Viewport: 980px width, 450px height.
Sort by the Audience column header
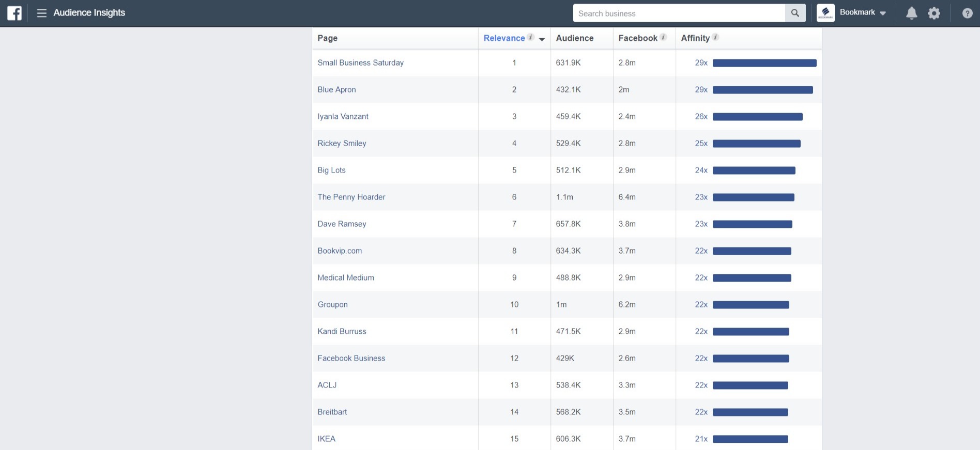pyautogui.click(x=574, y=38)
